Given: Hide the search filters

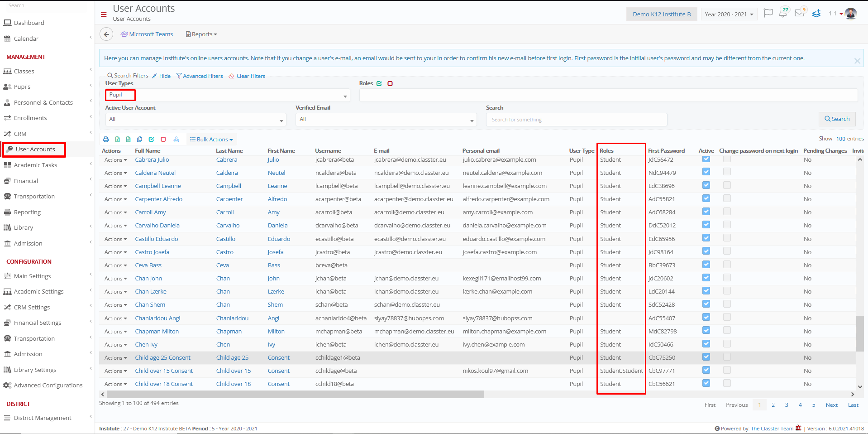Looking at the screenshot, I should click(x=161, y=76).
